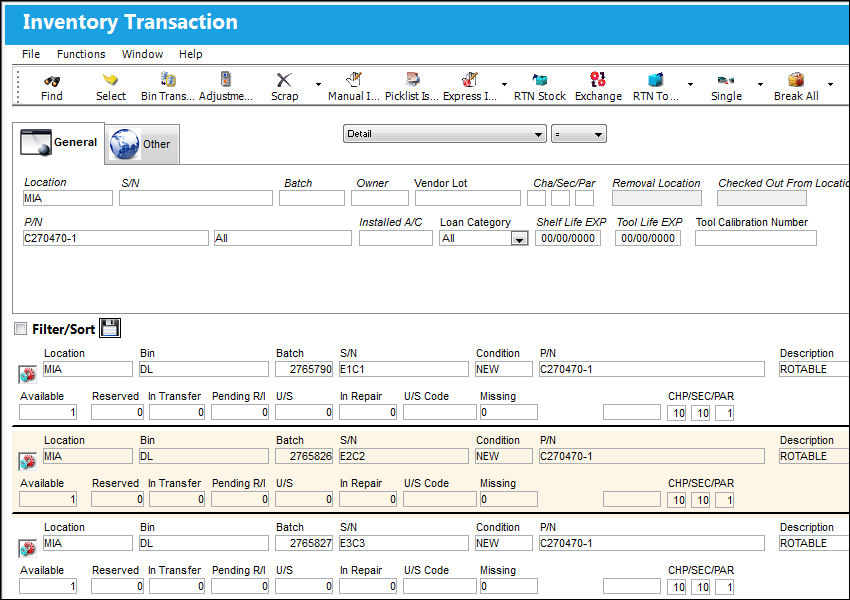Click the search Location field containing MIA
The height and width of the screenshot is (600, 850).
(68, 198)
